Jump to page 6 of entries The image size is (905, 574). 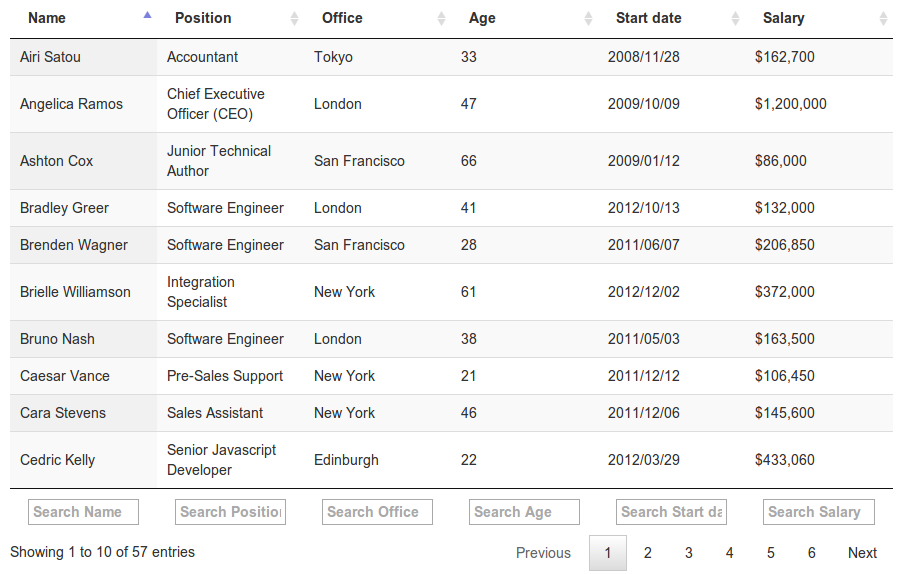tap(812, 553)
